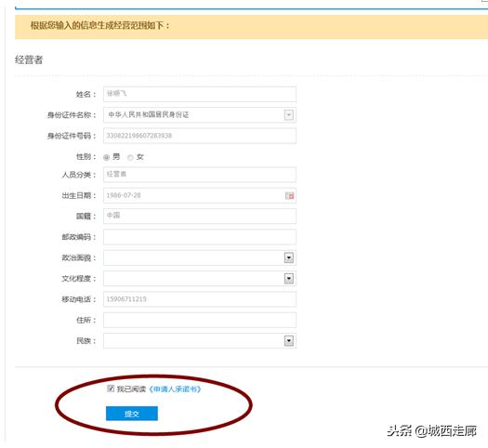Click the 移动电话 mobile phone field
This screenshot has width=488, height=448.
click(200, 299)
